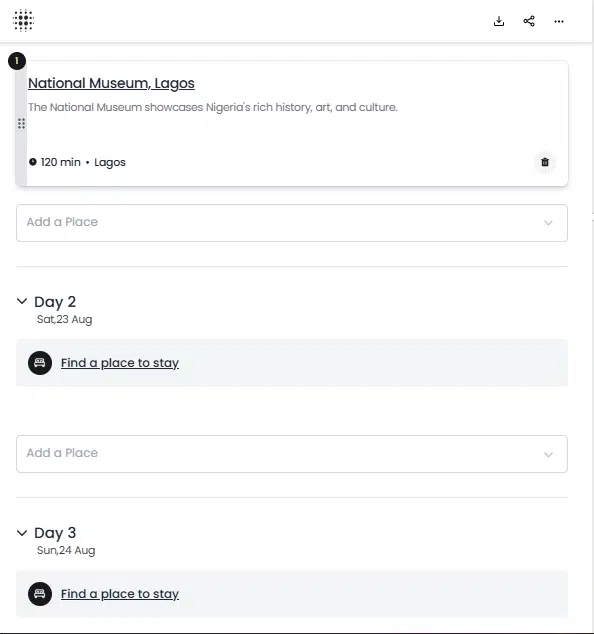The height and width of the screenshot is (634, 594).
Task: Focus the Add a Place field under Day 2
Action: click(x=292, y=454)
